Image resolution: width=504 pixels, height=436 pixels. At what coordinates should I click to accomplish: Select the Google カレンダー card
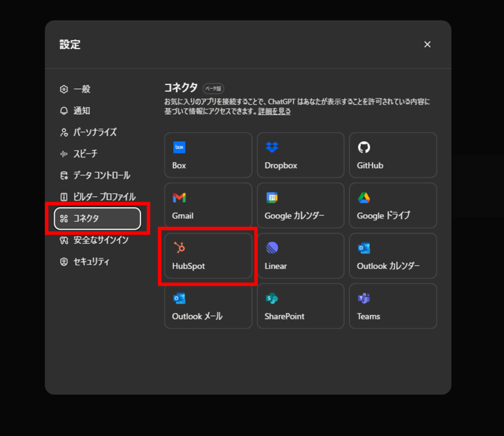(301, 205)
